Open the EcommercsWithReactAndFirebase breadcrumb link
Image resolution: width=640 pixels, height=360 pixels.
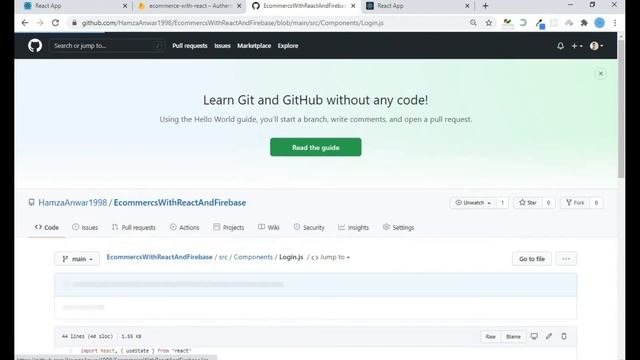(159, 257)
